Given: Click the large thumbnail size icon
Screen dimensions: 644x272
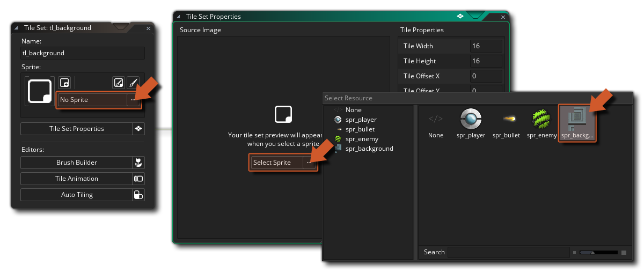Looking at the screenshot, I should (624, 252).
